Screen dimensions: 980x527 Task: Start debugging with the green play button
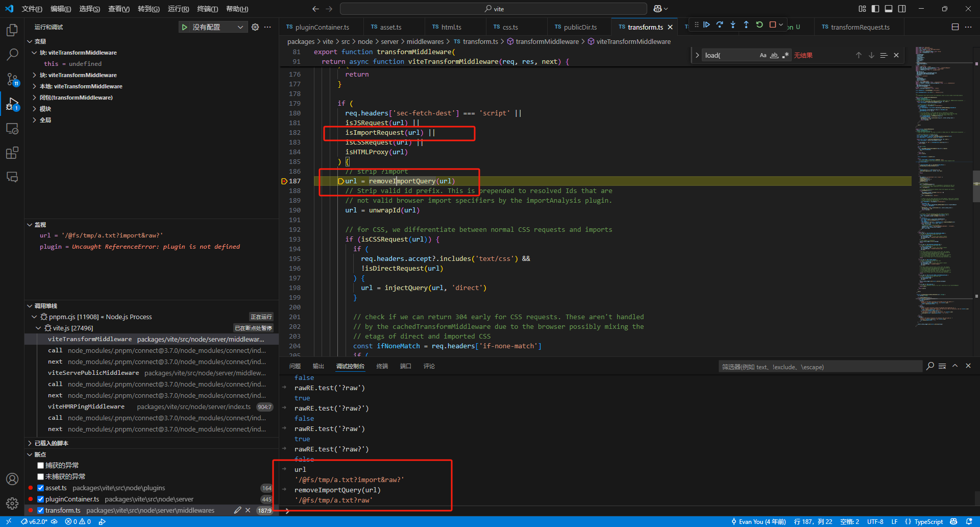click(184, 27)
